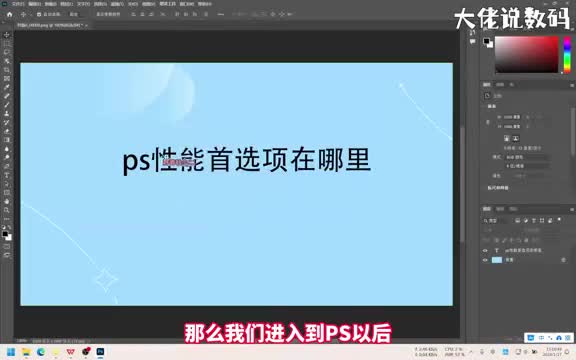Select the Path Selection tool

click(7, 184)
